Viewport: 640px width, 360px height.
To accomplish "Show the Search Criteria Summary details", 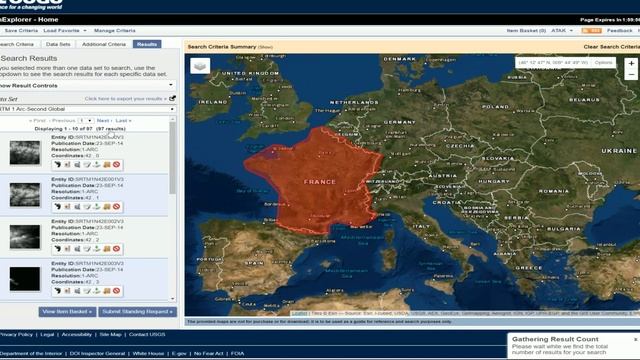I will (x=265, y=47).
